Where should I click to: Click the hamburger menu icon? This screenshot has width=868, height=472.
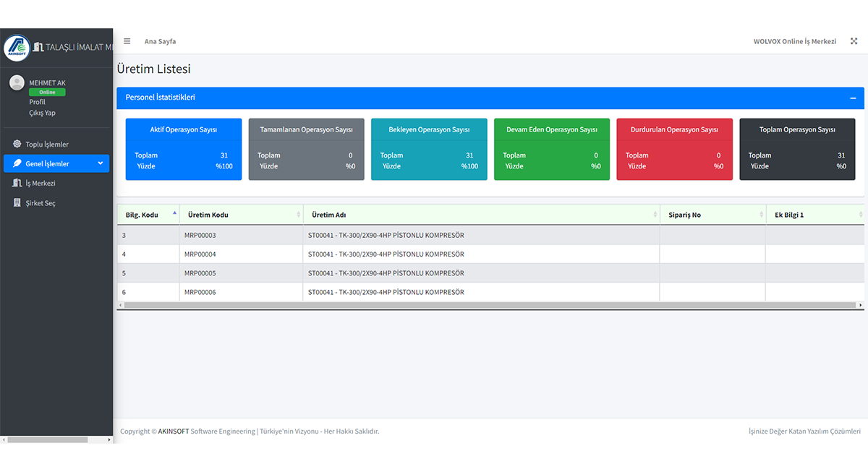coord(127,41)
